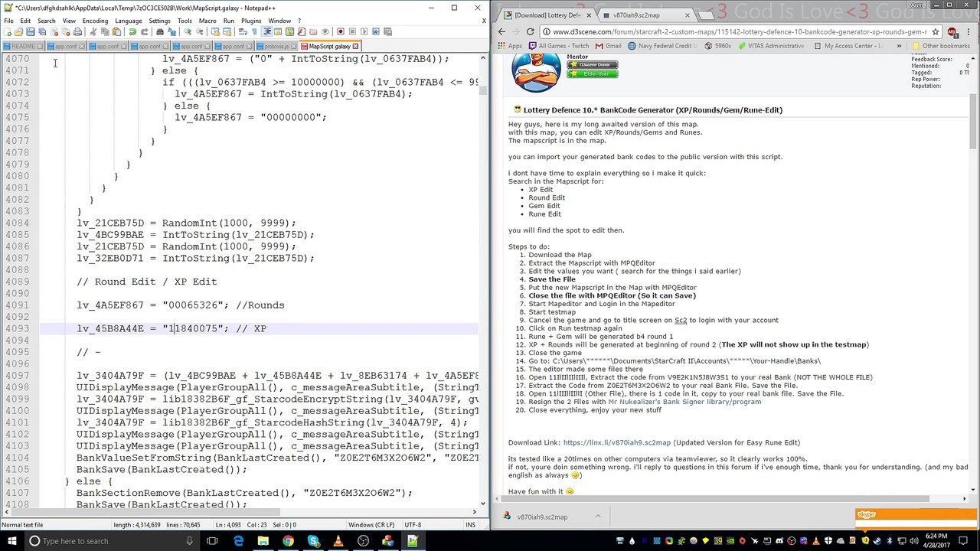Expand the hidden bookmarks chevron
This screenshot has width=980, height=551.
pos(899,46)
